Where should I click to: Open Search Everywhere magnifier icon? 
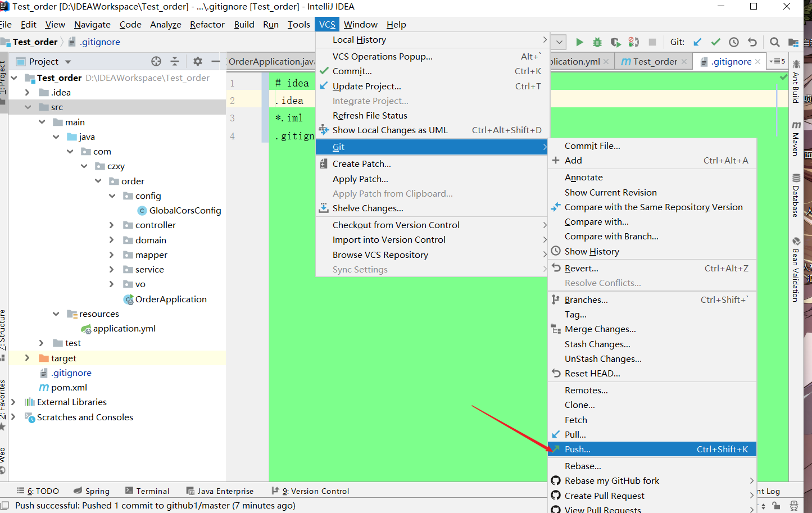[x=774, y=42]
